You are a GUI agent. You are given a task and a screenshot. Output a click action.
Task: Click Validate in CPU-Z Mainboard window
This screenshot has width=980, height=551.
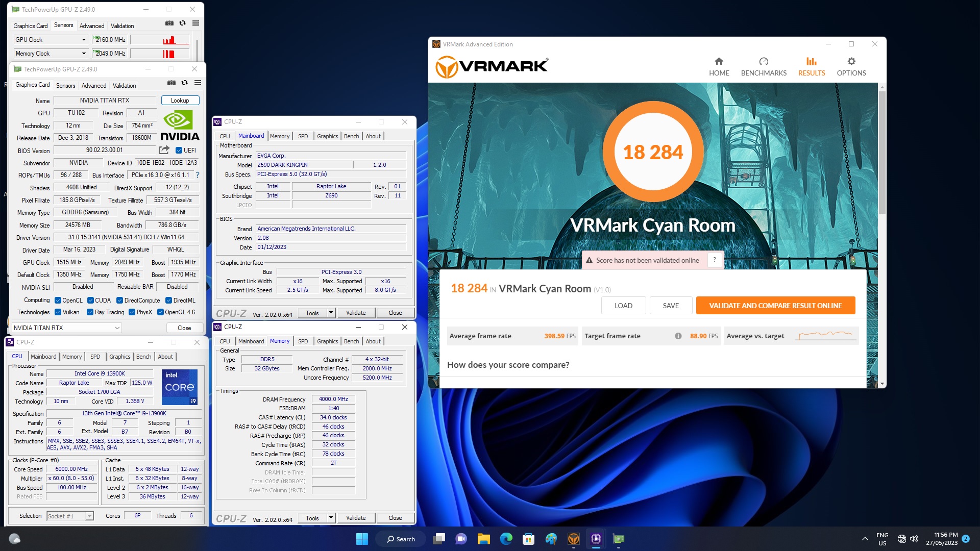[x=356, y=313]
